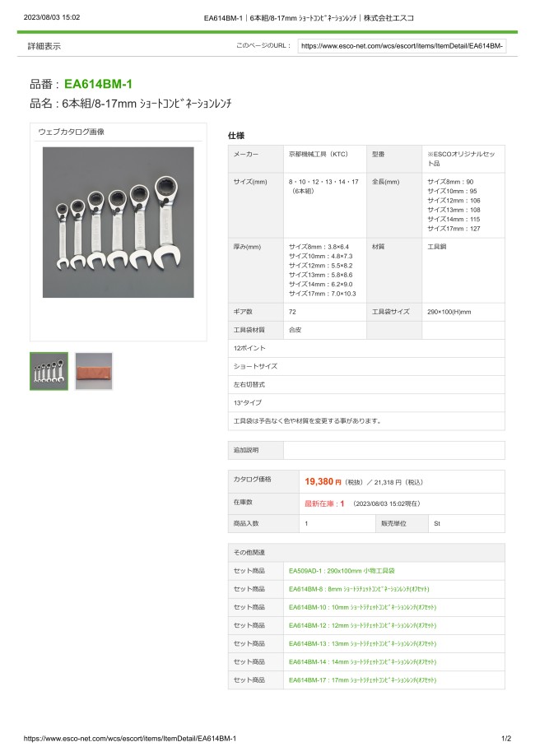Open the EA614BM-17 17mm wrench link

(362, 679)
